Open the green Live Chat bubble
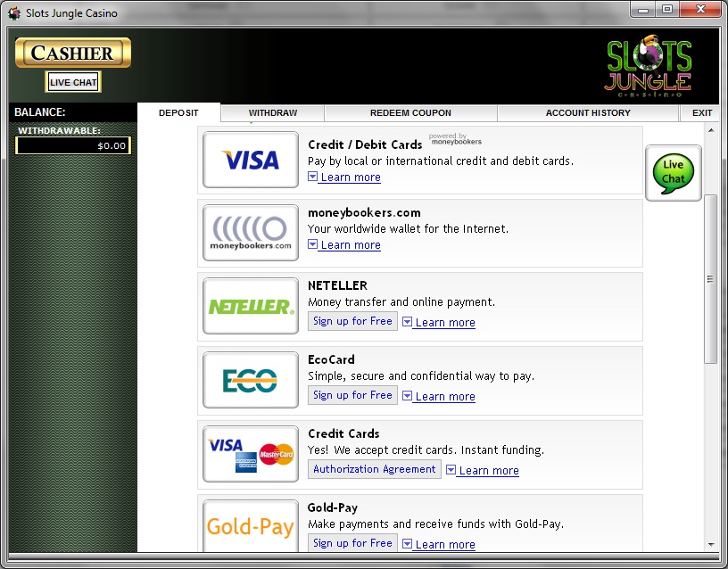The height and width of the screenshot is (569, 728). (x=673, y=172)
